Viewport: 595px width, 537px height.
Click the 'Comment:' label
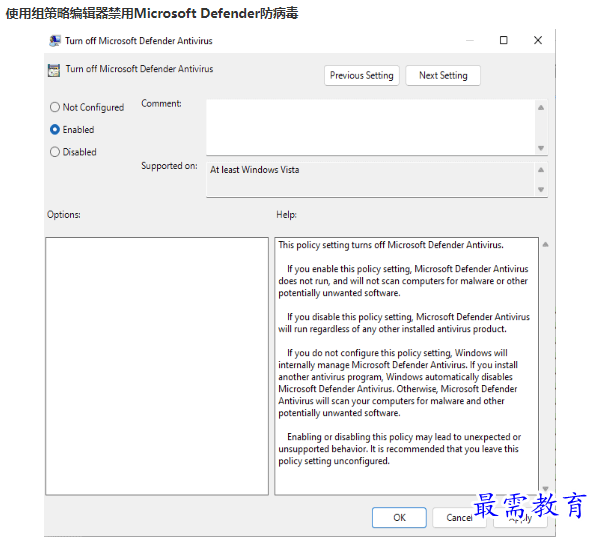pyautogui.click(x=161, y=104)
